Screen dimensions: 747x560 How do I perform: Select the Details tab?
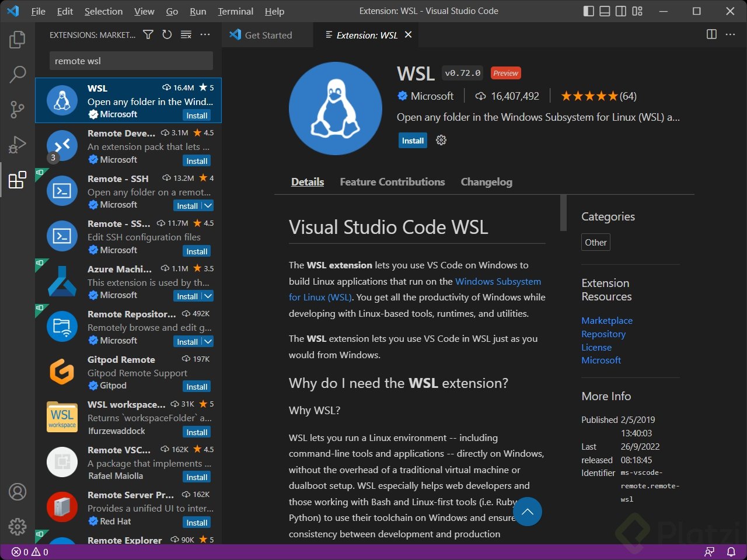[x=308, y=182]
